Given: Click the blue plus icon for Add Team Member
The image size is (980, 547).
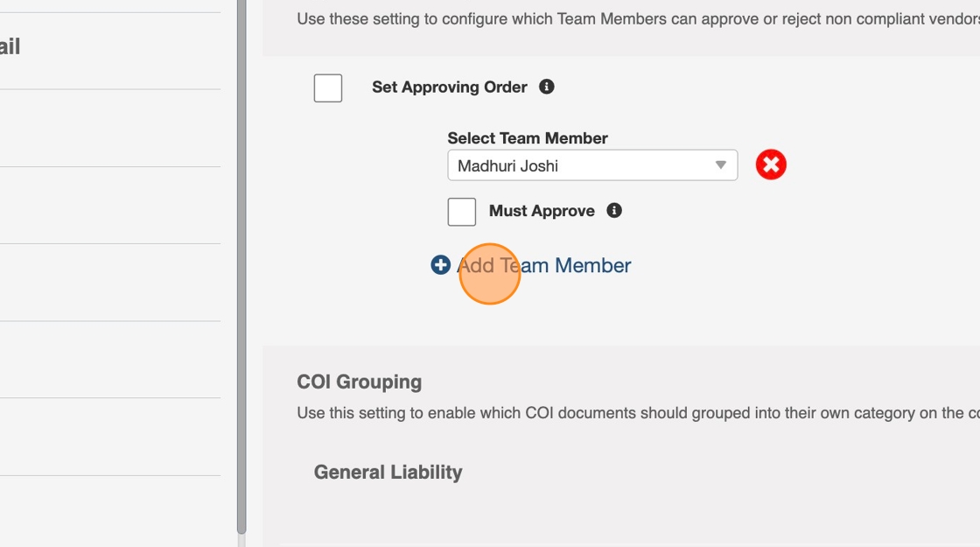Looking at the screenshot, I should click(440, 264).
